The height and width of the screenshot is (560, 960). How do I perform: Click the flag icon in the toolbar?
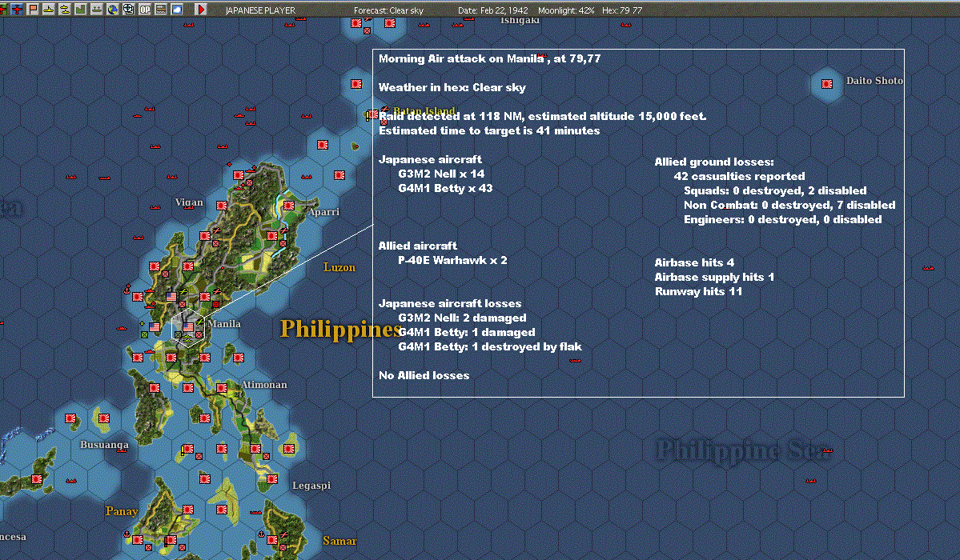tap(33, 9)
